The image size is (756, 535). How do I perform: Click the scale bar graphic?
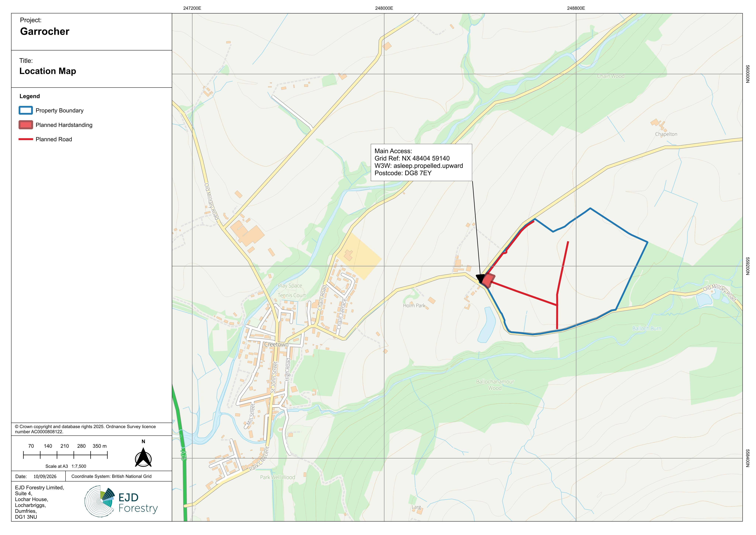pyautogui.click(x=65, y=455)
